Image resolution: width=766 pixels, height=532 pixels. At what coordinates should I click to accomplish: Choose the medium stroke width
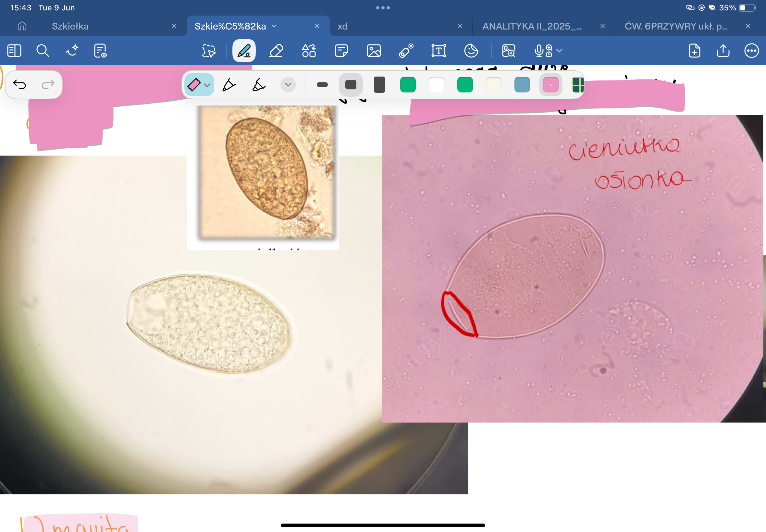[351, 85]
